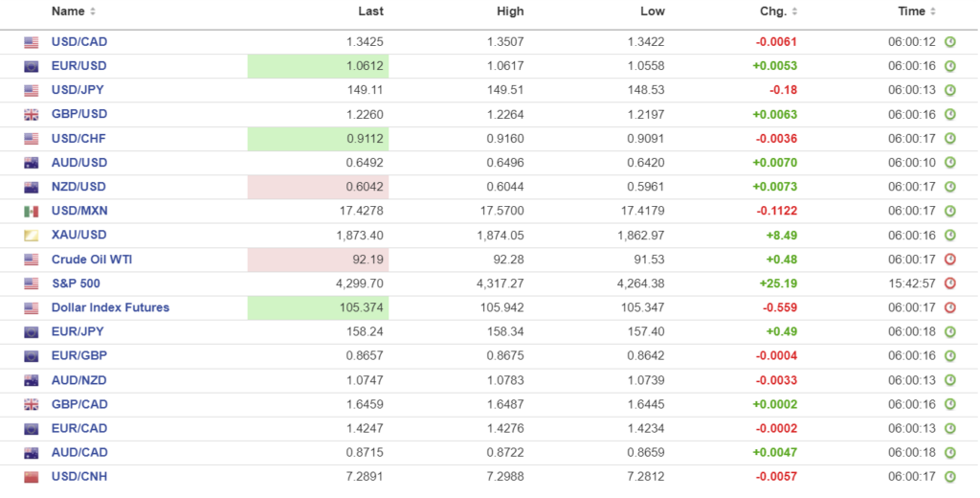
Task: Click the Last column header
Action: (x=370, y=11)
